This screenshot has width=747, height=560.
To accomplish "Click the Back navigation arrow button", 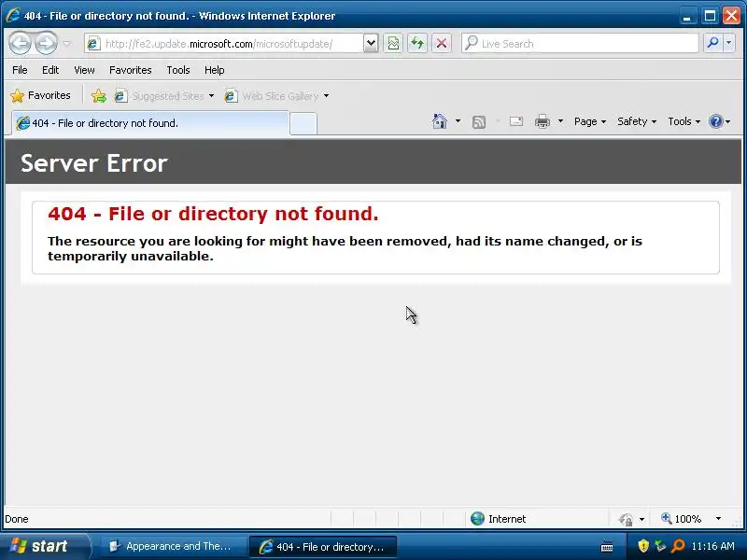I will 20,43.
